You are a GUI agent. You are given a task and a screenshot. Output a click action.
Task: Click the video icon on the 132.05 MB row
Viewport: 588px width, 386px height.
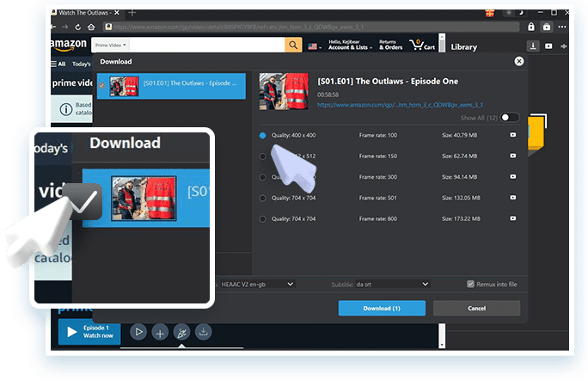coord(512,198)
